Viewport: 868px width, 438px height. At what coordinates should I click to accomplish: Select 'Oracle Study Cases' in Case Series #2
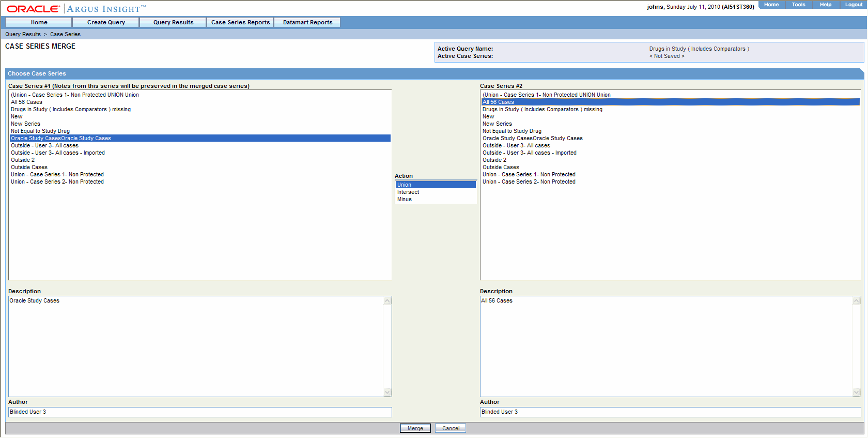pyautogui.click(x=671, y=138)
